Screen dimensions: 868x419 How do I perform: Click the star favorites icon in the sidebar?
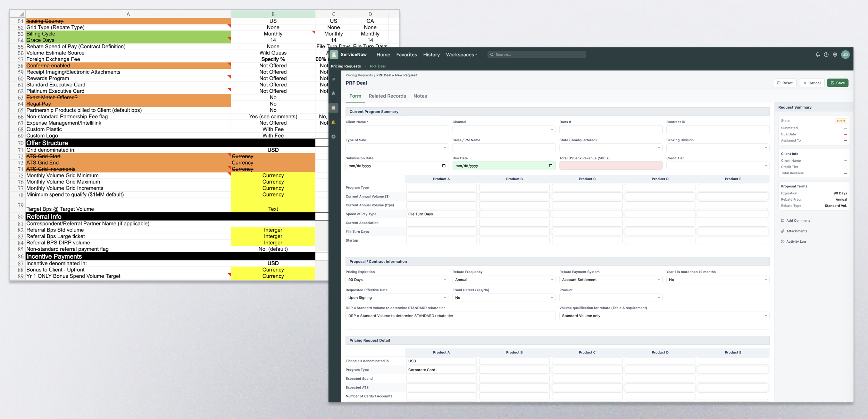(333, 93)
